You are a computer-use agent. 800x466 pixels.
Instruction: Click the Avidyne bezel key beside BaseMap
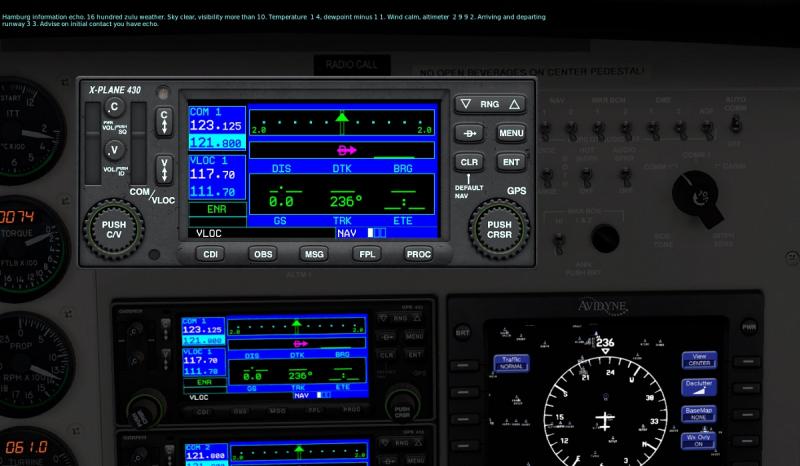(x=747, y=415)
